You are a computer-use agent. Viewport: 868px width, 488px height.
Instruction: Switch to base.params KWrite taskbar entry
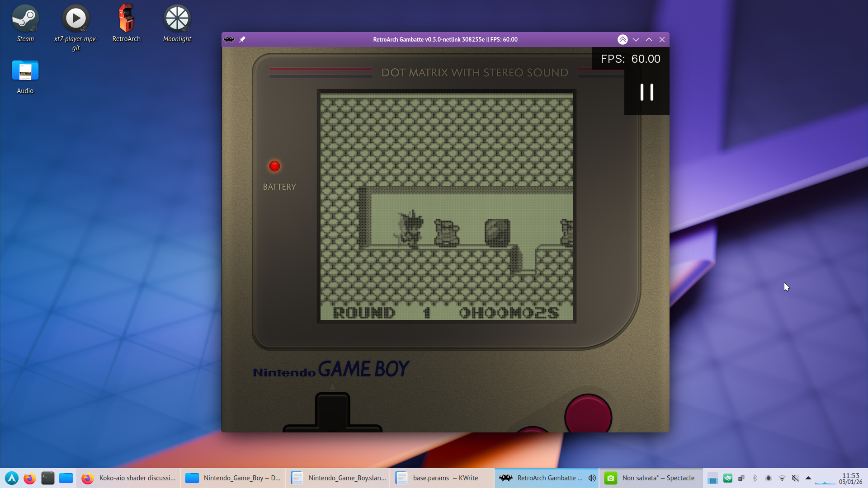coord(442,478)
